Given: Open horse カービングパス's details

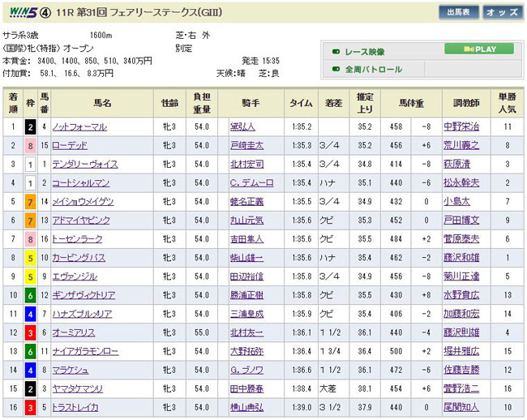Looking at the screenshot, I should [x=79, y=257].
